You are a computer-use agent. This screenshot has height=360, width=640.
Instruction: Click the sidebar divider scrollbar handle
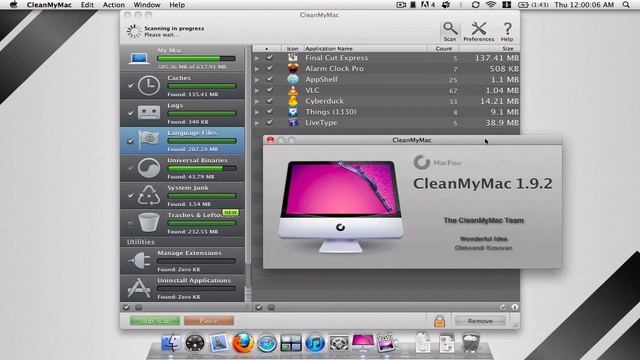click(x=247, y=294)
